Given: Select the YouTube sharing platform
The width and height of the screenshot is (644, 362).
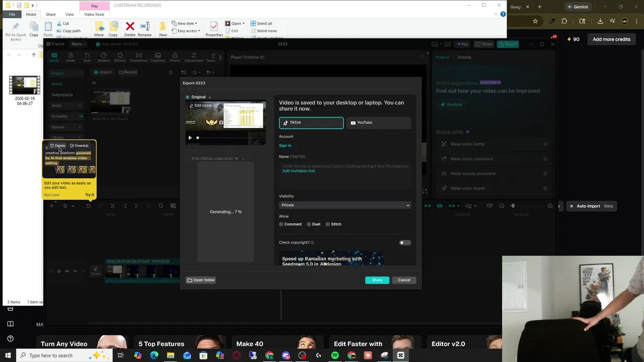Looking at the screenshot, I should pos(378,123).
